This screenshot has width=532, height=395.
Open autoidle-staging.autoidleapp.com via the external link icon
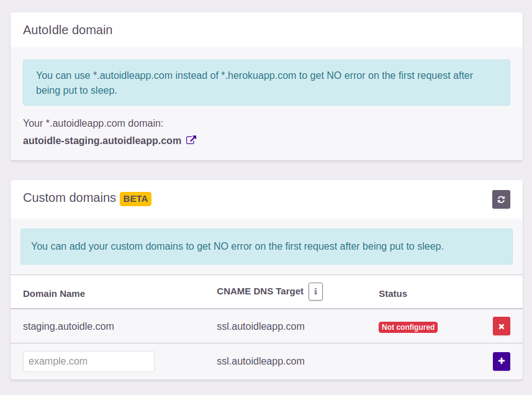point(191,140)
